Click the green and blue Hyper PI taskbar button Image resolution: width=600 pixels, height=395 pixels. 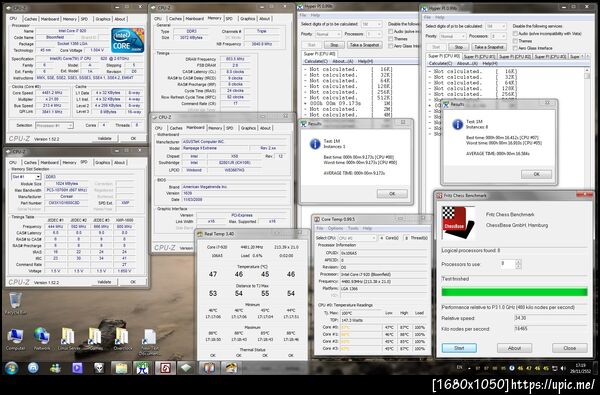pos(142,368)
